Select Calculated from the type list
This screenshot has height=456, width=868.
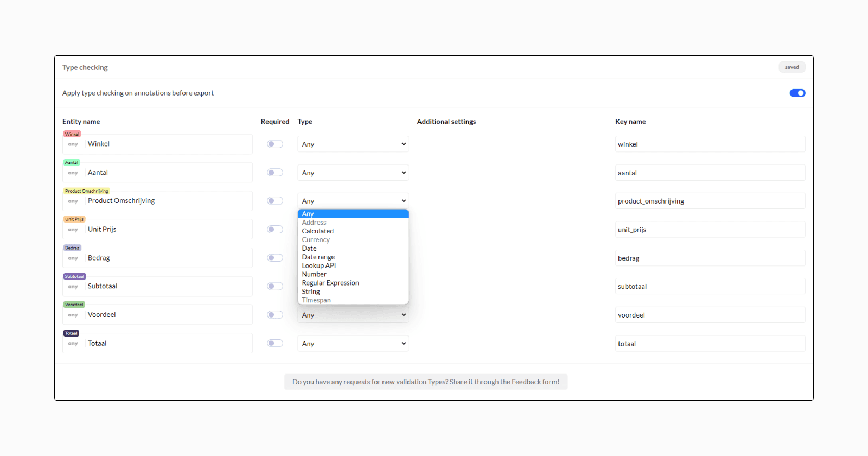[x=318, y=231]
